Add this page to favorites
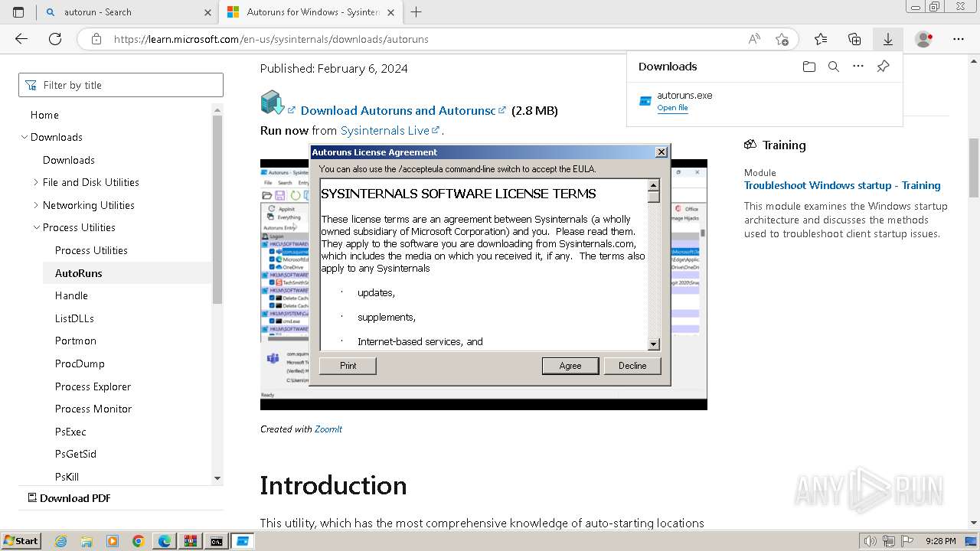 pyautogui.click(x=782, y=39)
